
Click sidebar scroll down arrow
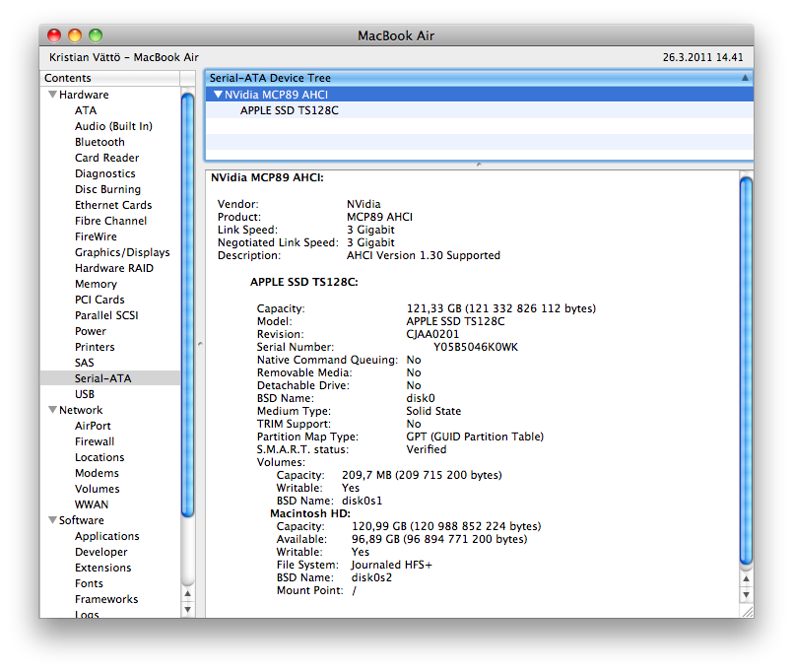(187, 609)
